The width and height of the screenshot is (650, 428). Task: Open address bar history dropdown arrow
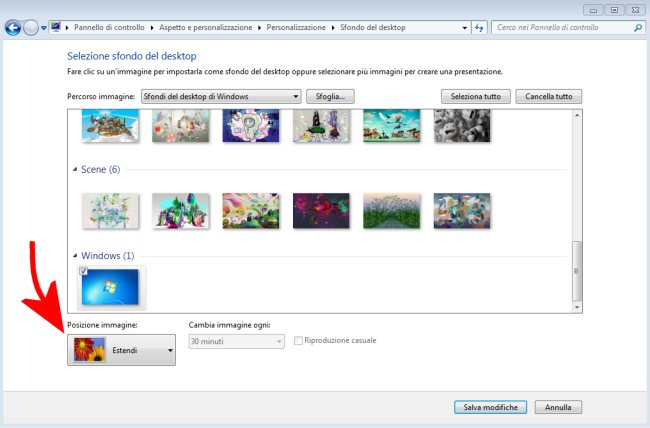pyautogui.click(x=464, y=28)
